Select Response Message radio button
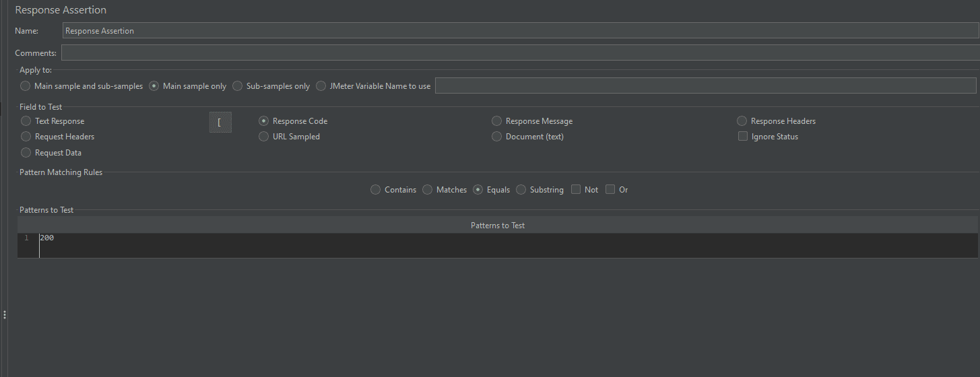 [497, 121]
